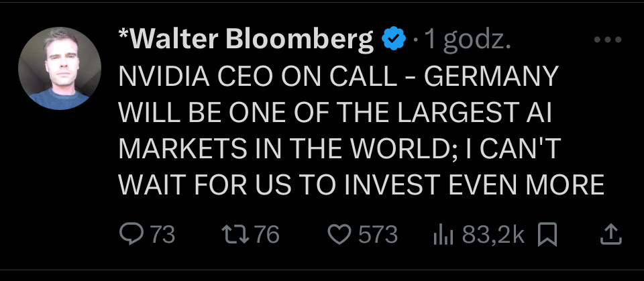Tap the share upload arrow icon
Screen dimensions: 644x281
(x=609, y=234)
